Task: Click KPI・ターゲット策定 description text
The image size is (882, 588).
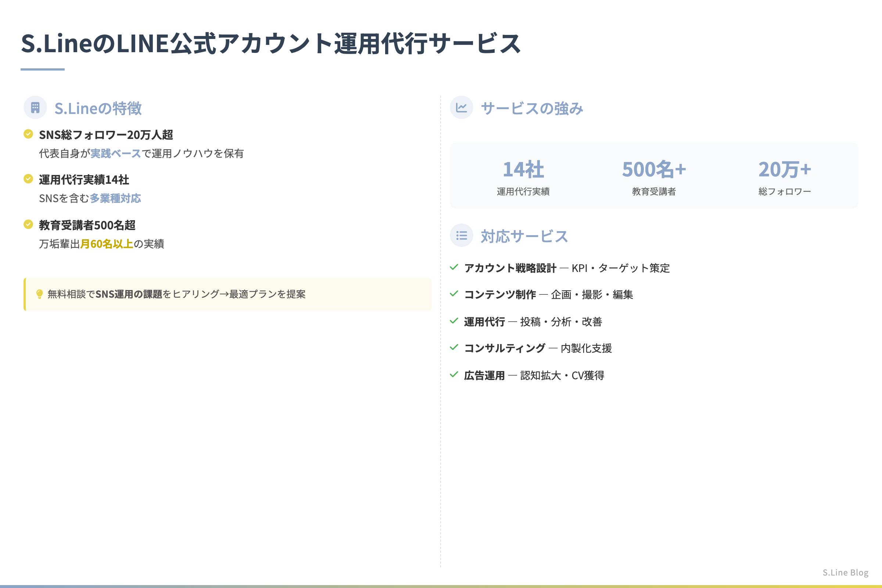Action: click(621, 268)
